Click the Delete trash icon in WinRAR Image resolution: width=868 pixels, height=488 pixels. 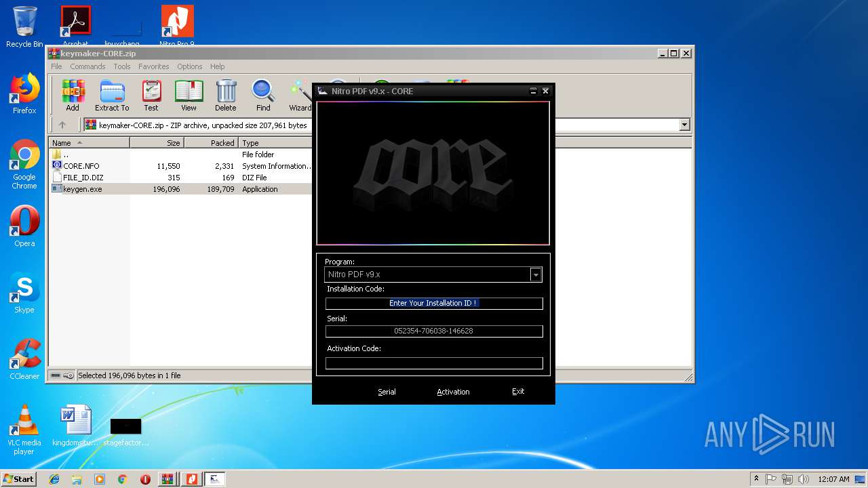tap(226, 95)
